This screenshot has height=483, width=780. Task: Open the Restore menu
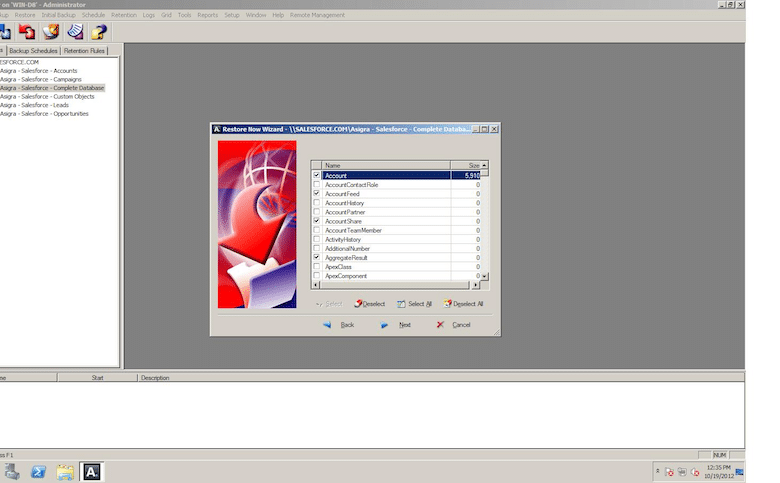point(25,15)
